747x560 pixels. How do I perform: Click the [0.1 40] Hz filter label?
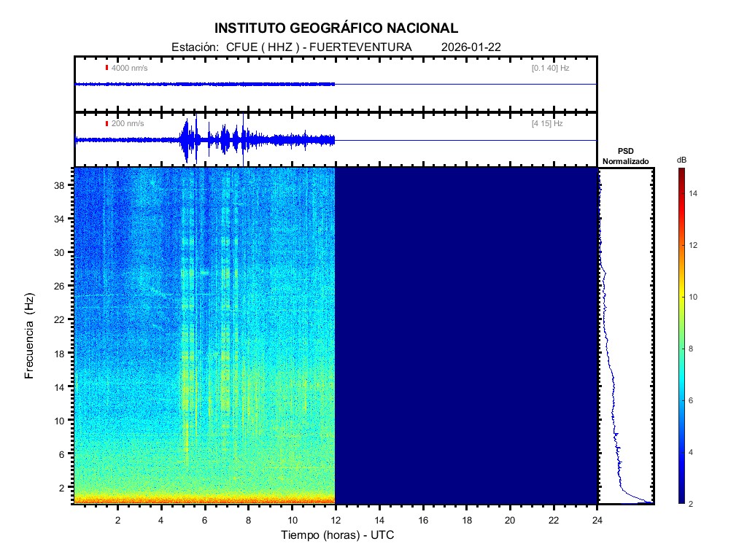pos(550,68)
